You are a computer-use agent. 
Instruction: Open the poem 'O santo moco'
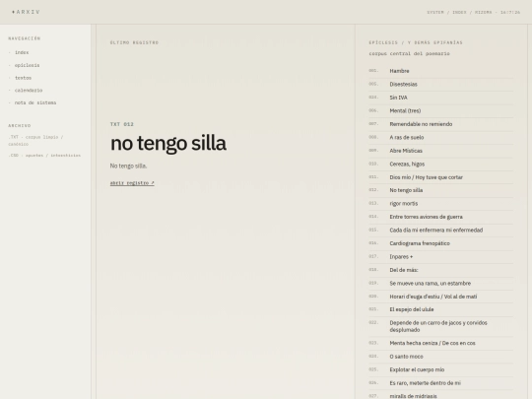[441, 357]
